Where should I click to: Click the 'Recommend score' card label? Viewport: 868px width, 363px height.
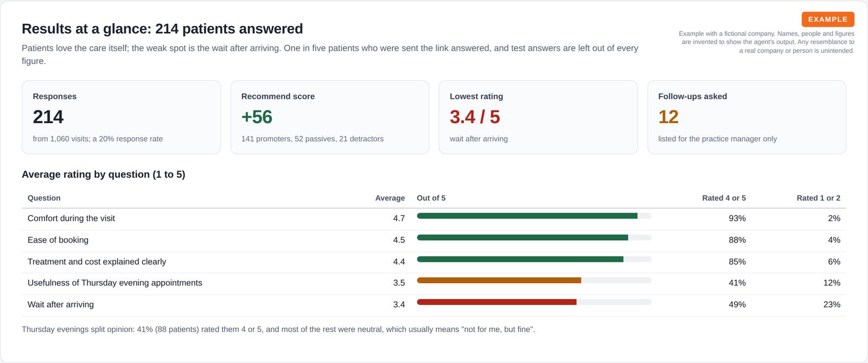278,96
